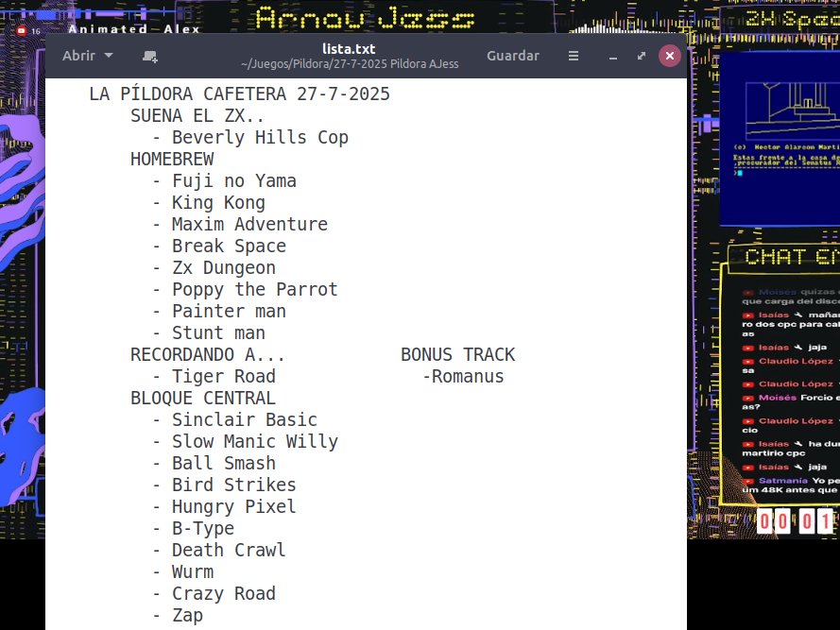Click the file path subtitle in header

pyautogui.click(x=350, y=63)
